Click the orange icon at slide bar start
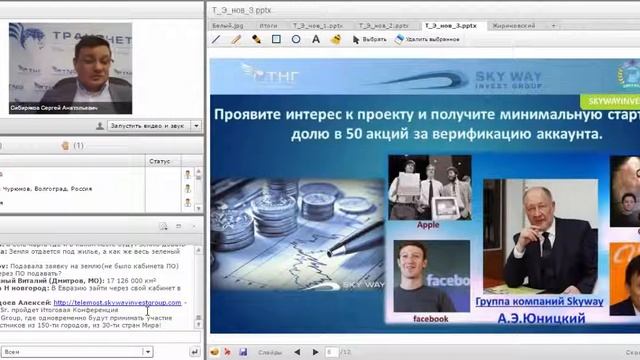The height and width of the screenshot is (360, 640). [215, 352]
